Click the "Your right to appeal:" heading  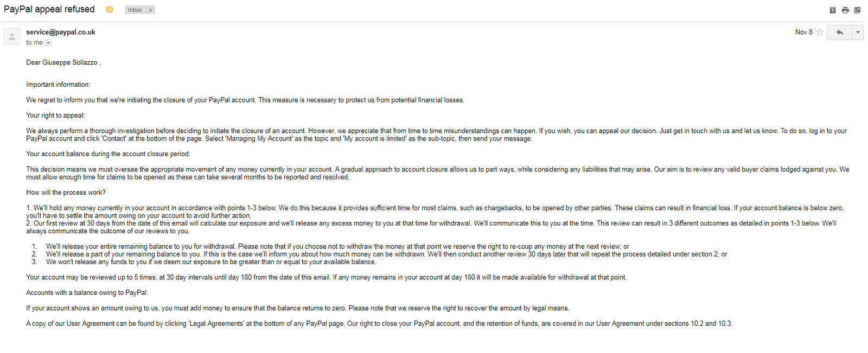(x=55, y=115)
